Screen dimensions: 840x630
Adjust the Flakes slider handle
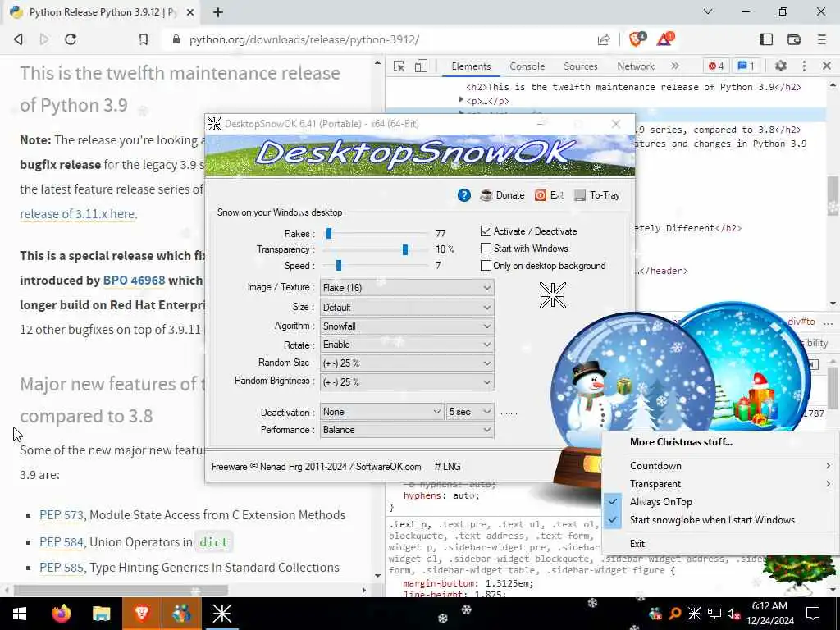(x=329, y=233)
